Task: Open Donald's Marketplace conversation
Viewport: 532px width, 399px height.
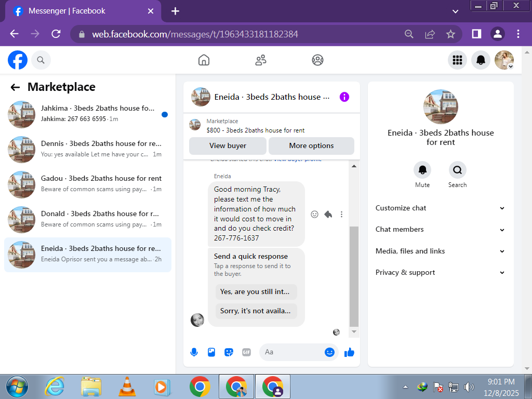Action: point(87,220)
